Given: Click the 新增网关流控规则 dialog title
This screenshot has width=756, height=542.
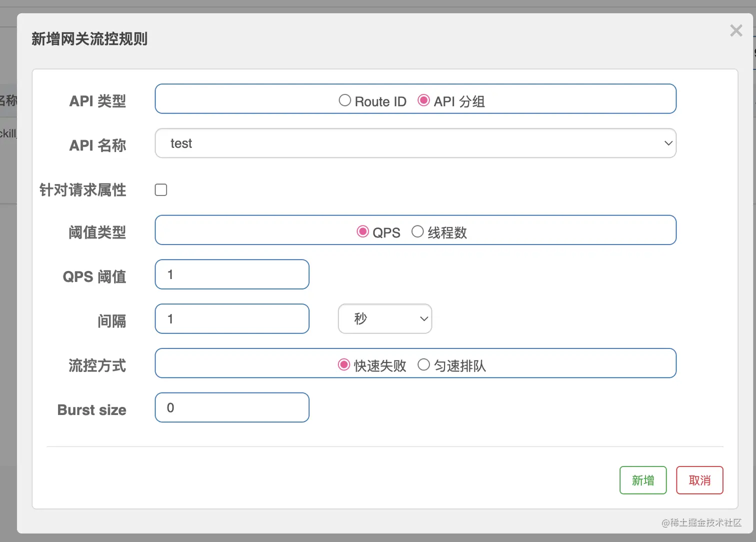Looking at the screenshot, I should click(x=89, y=39).
